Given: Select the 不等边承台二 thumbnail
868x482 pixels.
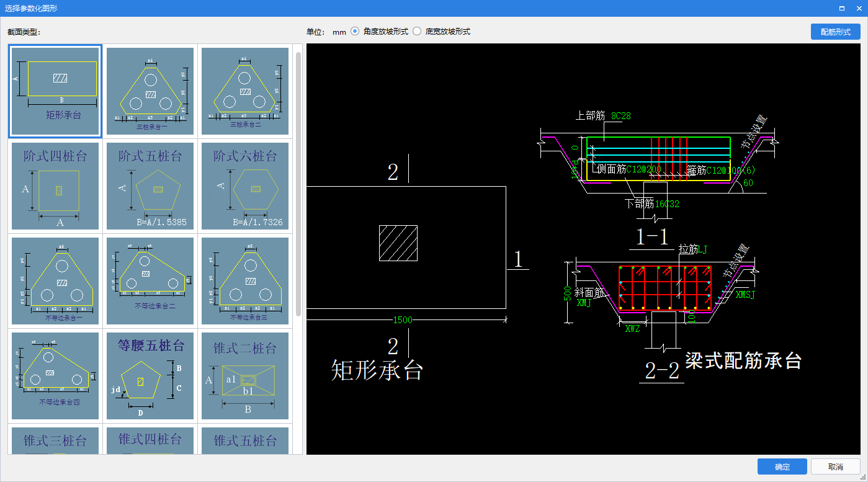Looking at the screenshot, I should [150, 281].
